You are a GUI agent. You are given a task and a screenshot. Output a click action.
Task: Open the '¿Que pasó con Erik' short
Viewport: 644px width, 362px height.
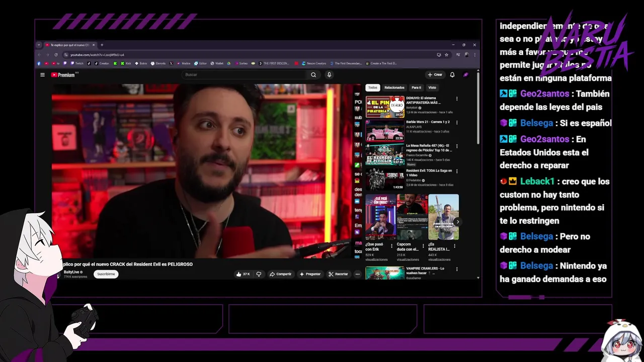pos(380,217)
